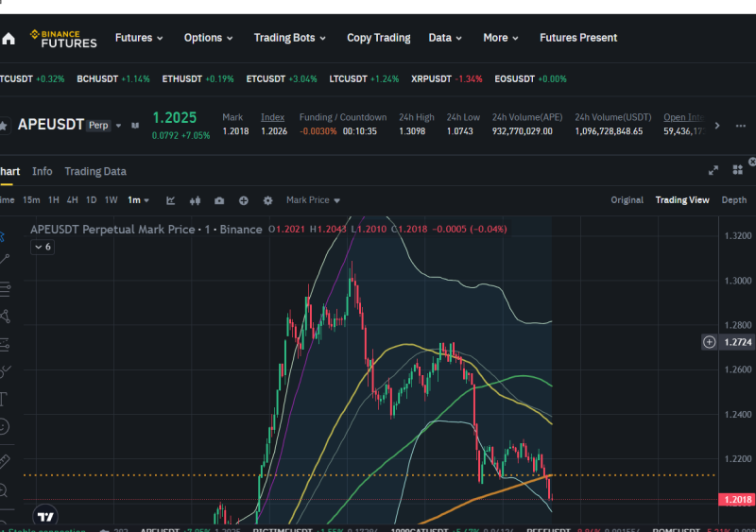Screen dimensions: 756x532
Task: Click the 1.2724 price crosshair plus marker
Action: (x=710, y=342)
